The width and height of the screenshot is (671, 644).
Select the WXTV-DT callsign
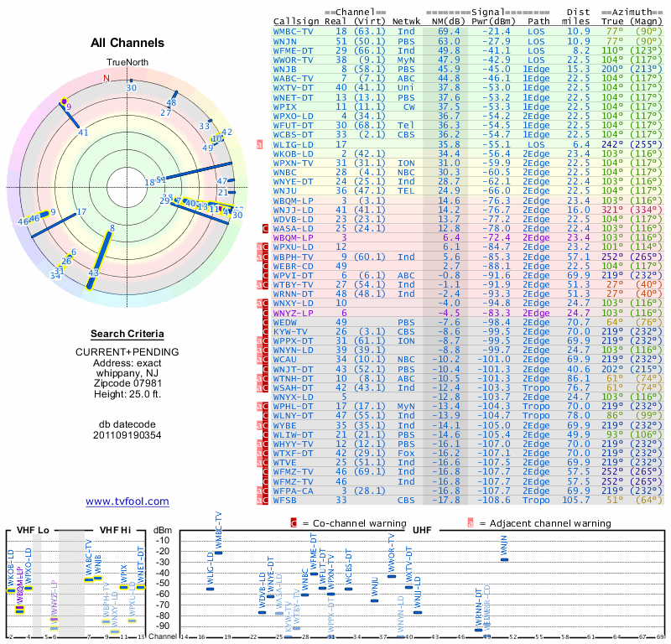point(293,88)
